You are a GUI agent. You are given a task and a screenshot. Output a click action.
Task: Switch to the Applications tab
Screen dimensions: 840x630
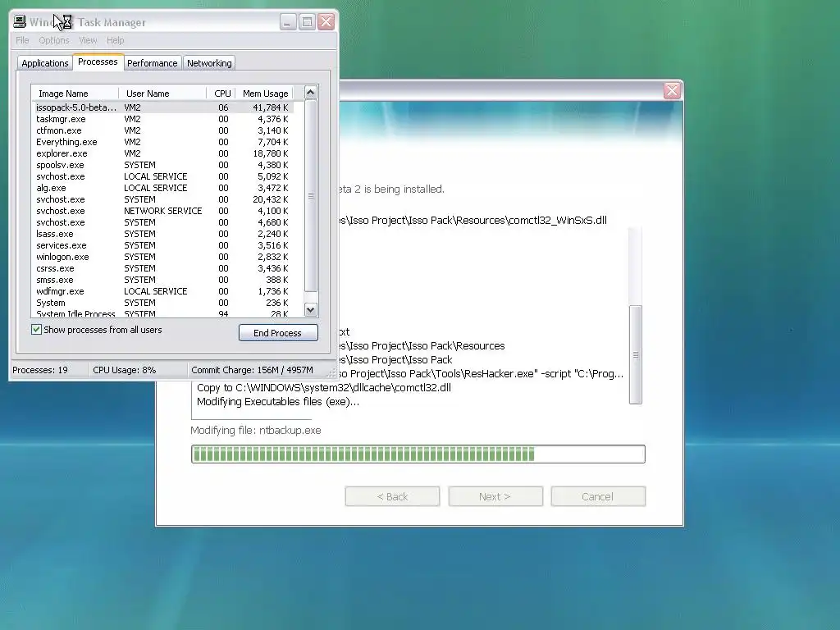pyautogui.click(x=45, y=63)
